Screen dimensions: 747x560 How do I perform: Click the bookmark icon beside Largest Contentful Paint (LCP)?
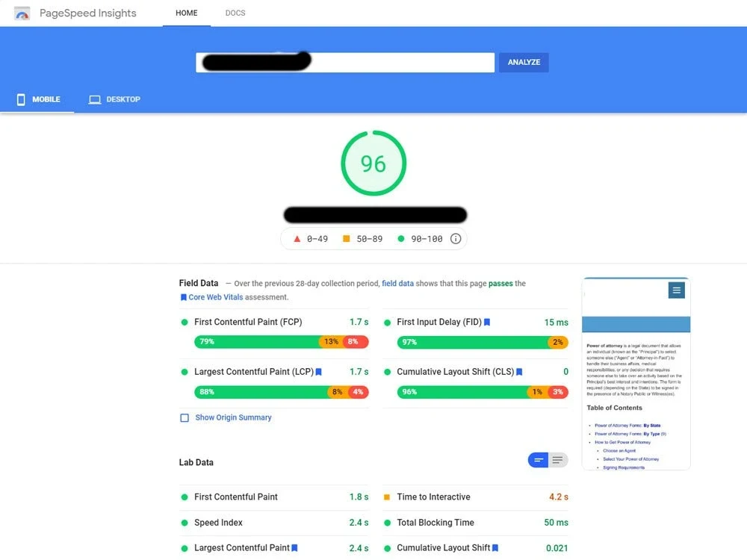(x=319, y=372)
